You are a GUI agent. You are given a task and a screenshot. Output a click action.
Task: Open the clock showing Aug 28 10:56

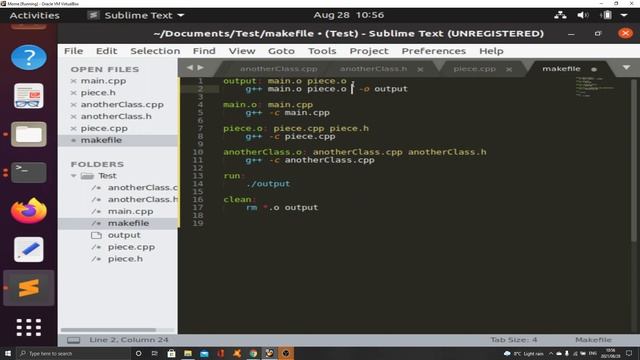click(349, 15)
